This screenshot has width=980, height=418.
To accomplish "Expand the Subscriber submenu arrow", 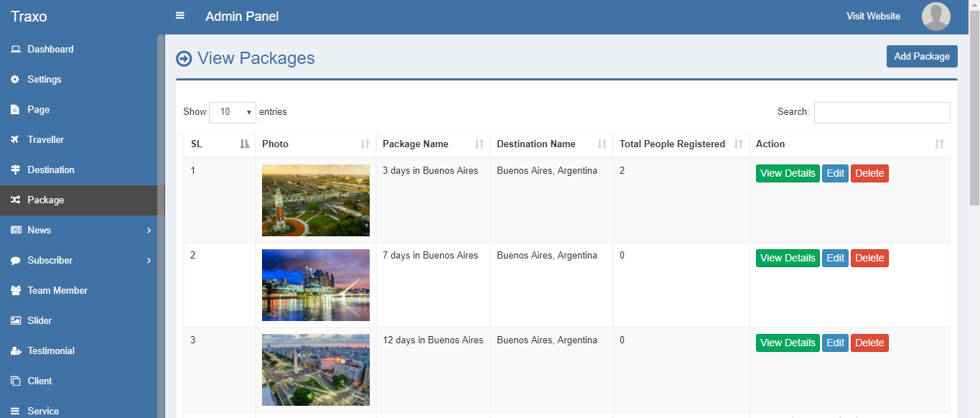I will pos(149,261).
